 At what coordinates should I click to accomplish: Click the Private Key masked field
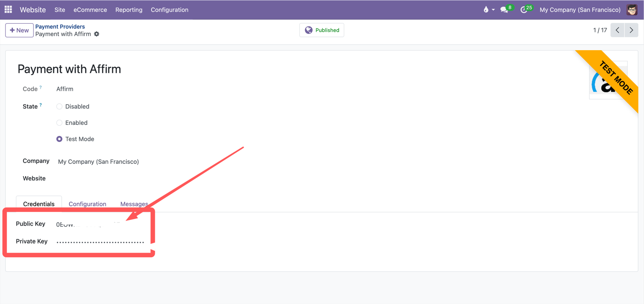click(100, 241)
